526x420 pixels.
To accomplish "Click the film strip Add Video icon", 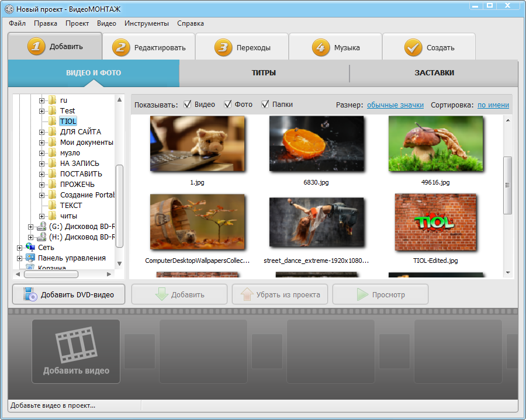I will [75, 345].
